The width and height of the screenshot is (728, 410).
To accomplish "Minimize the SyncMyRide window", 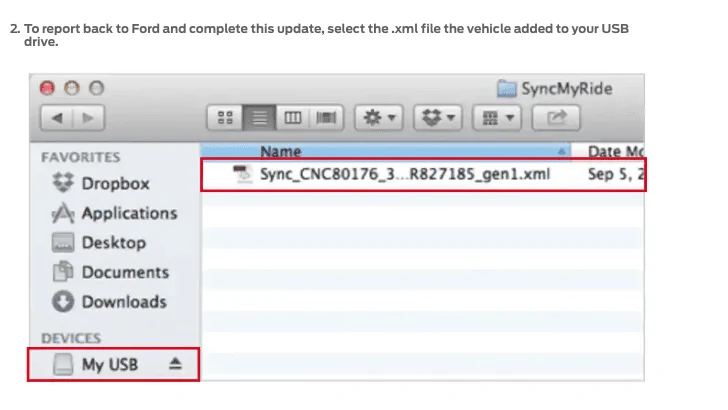I will click(x=72, y=88).
